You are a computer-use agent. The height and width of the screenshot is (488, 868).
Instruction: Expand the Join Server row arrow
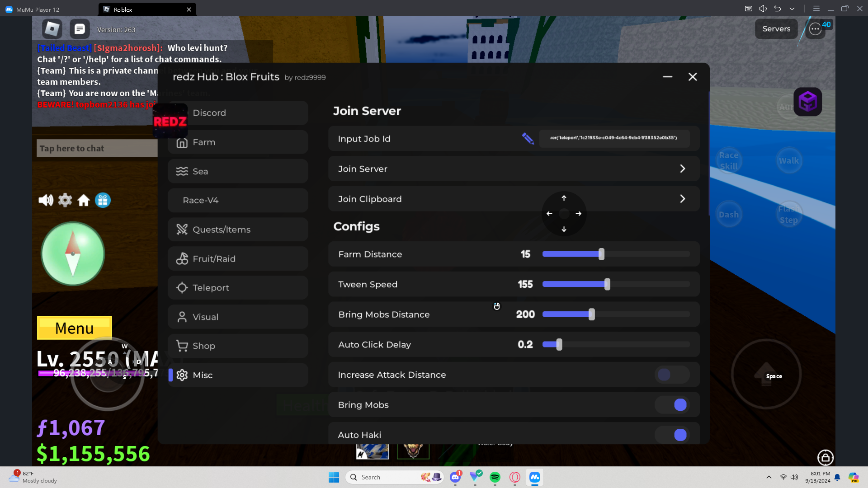pyautogui.click(x=683, y=169)
